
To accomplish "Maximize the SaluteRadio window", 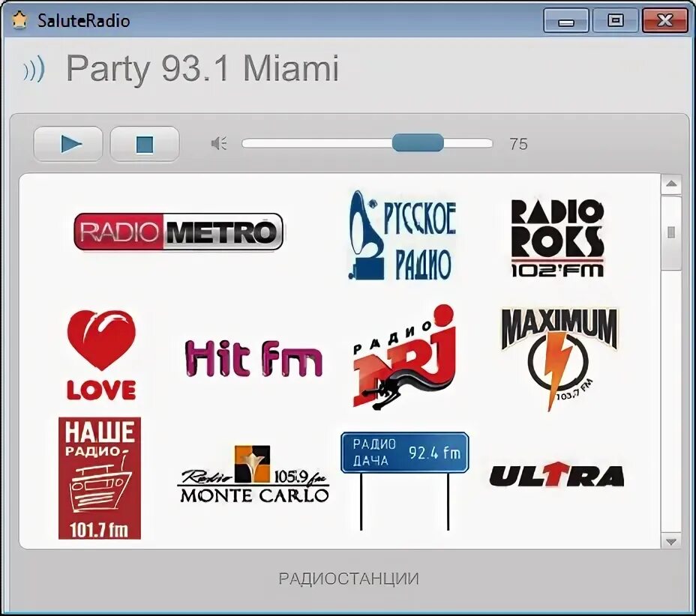I will tap(615, 20).
